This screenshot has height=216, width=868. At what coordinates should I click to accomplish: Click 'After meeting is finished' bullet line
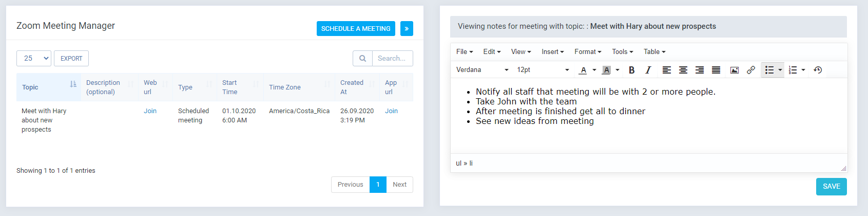coord(561,112)
